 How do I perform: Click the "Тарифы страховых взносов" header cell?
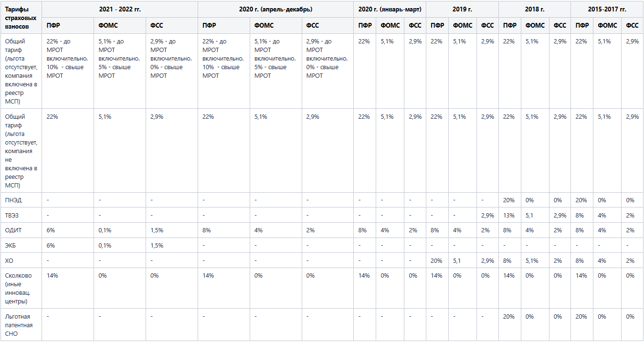click(21, 18)
